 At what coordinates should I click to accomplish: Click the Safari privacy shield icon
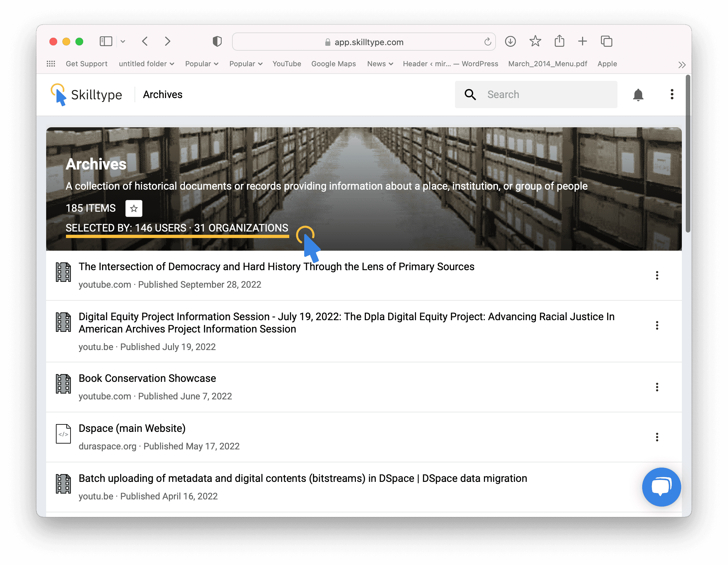(217, 42)
